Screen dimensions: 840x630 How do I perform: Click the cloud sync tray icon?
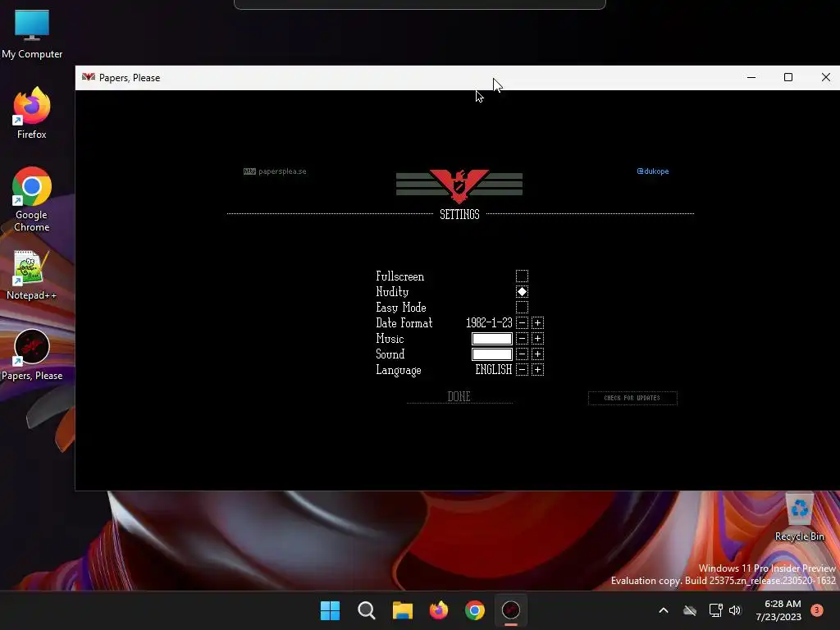point(690,610)
